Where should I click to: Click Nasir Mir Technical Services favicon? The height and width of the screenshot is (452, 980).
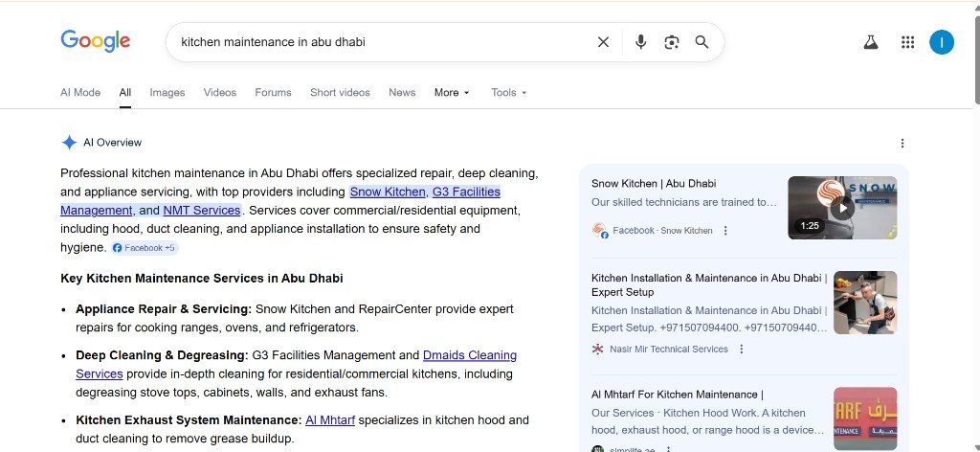(x=597, y=349)
